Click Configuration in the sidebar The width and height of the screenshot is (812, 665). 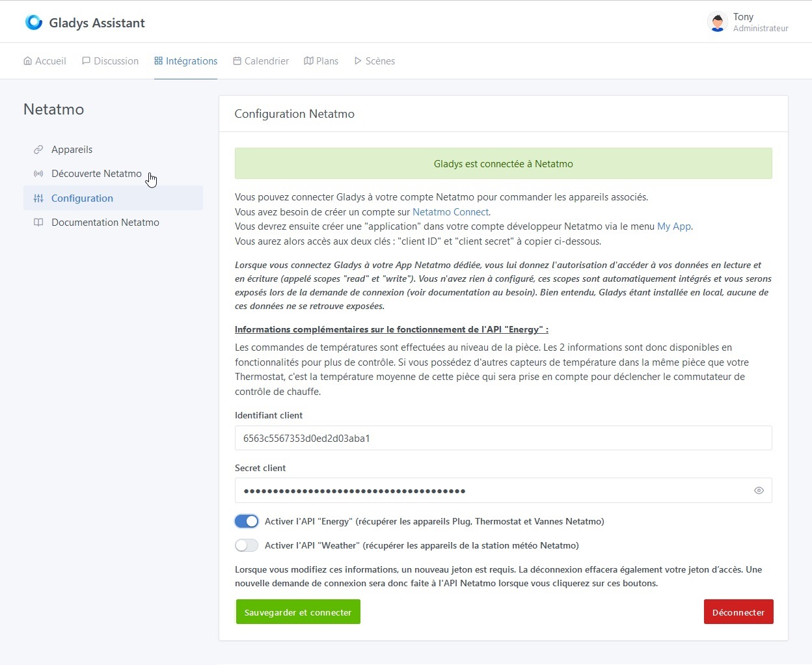82,198
